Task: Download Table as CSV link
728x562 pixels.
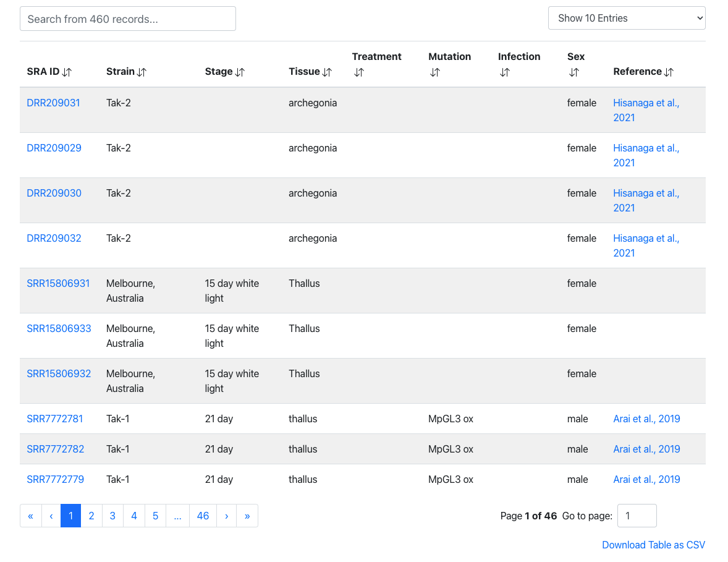Action: [x=653, y=545]
